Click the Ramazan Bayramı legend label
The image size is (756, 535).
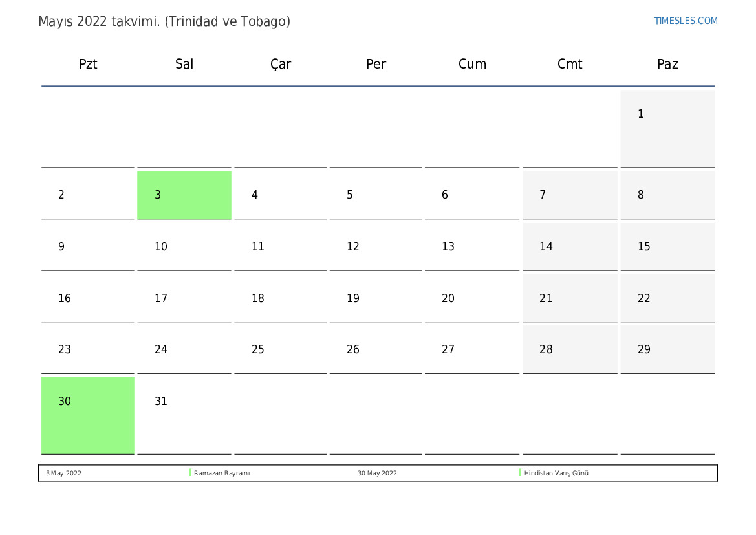click(x=222, y=474)
